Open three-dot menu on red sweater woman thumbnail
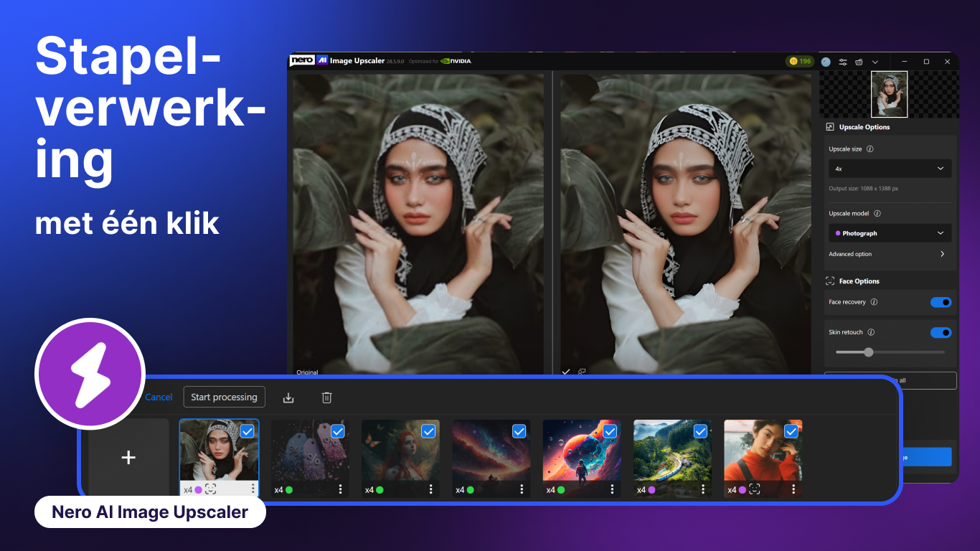The height and width of the screenshot is (551, 980). [793, 489]
